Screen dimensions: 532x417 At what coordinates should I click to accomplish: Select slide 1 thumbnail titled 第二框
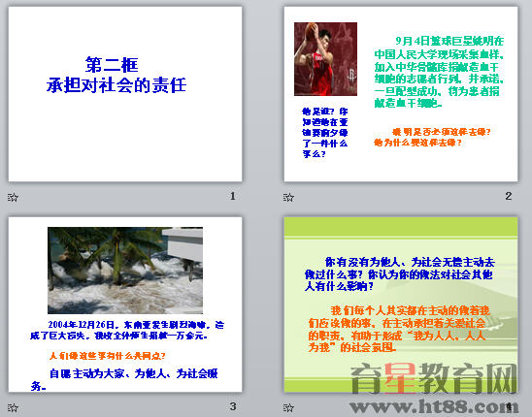125,94
